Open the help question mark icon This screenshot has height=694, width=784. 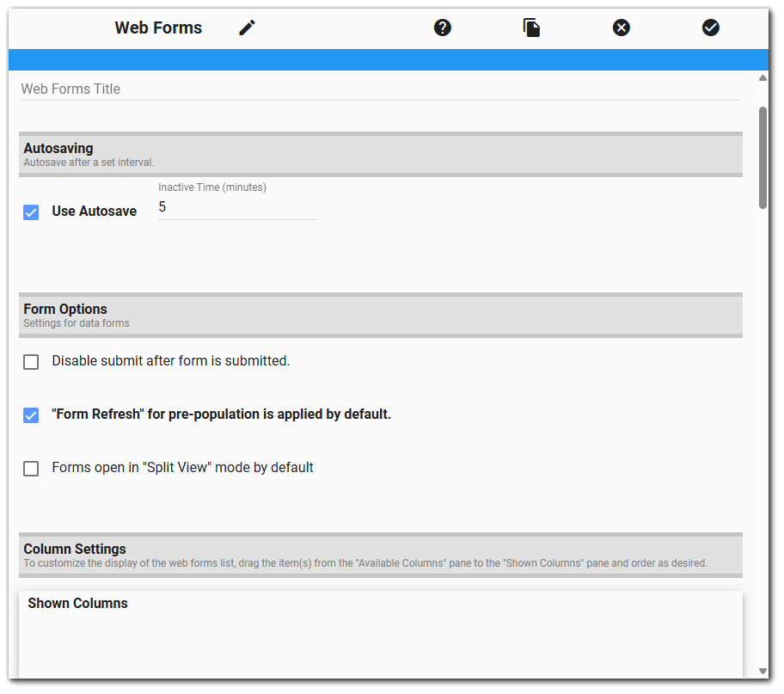tap(442, 27)
